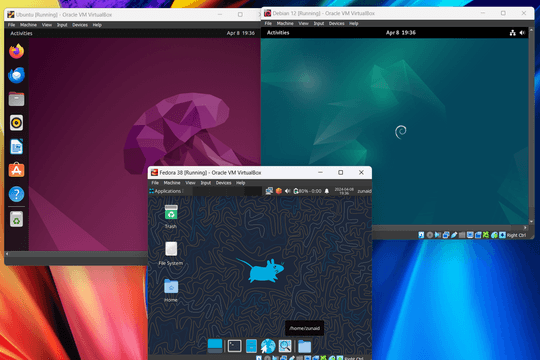The width and height of the screenshot is (540, 360).
Task: Open Input menu in Ubuntu VirtualBox window
Action: pos(62,25)
